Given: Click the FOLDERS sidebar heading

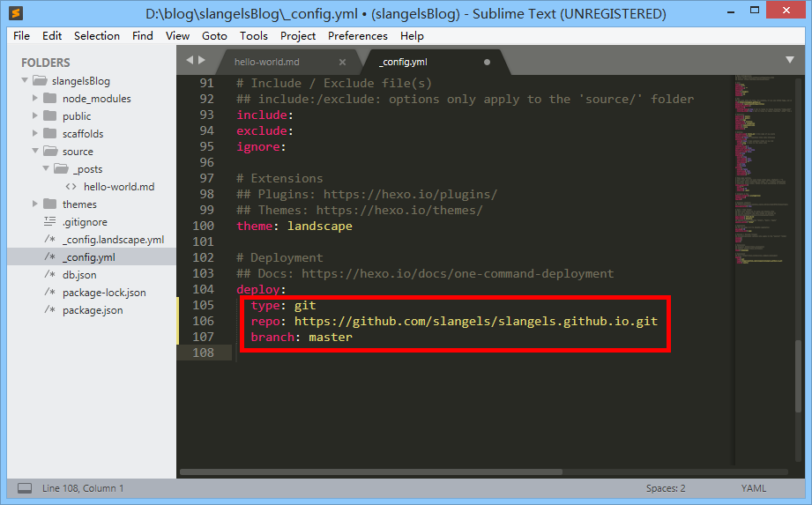Looking at the screenshot, I should click(x=46, y=63).
